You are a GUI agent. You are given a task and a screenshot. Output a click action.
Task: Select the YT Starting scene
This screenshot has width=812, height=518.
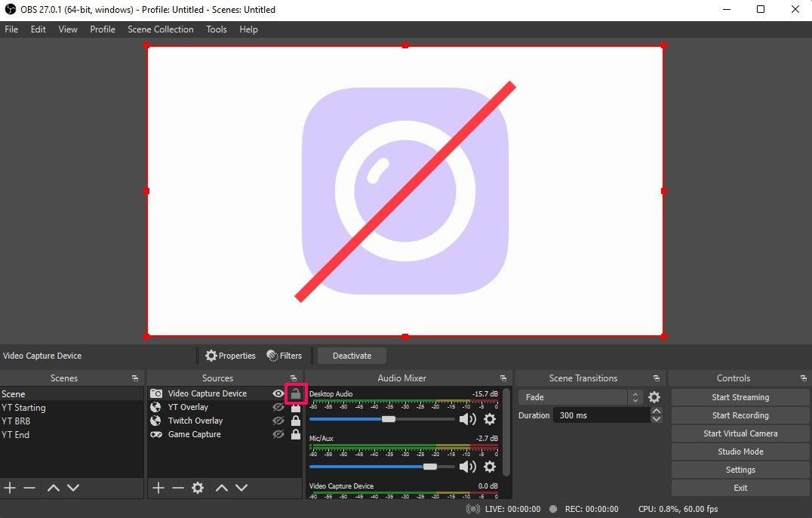point(72,408)
